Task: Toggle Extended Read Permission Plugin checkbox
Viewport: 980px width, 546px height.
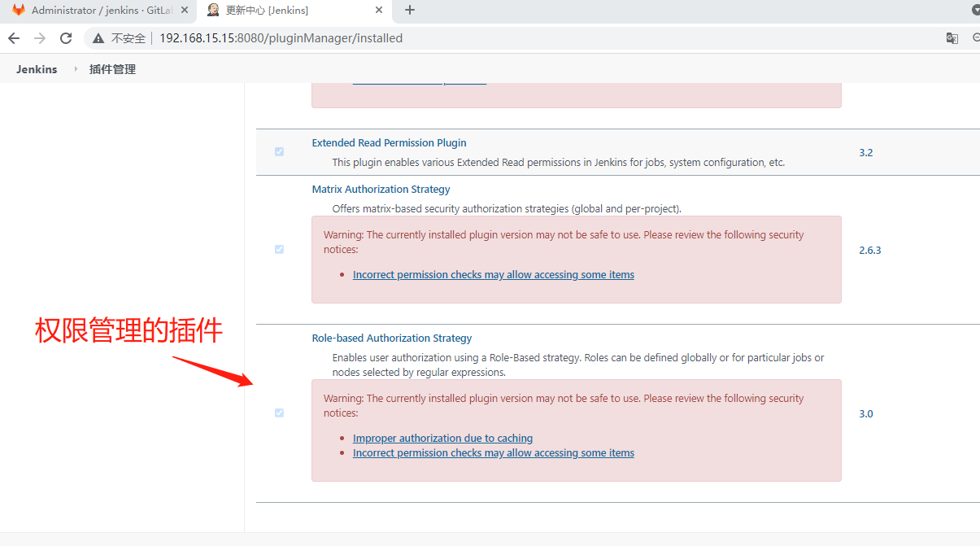Action: click(x=279, y=152)
